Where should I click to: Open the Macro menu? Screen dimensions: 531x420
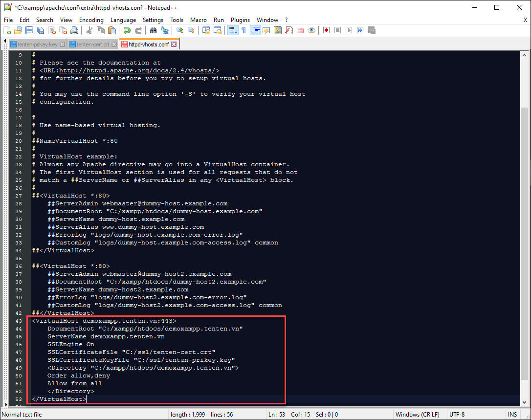[199, 20]
